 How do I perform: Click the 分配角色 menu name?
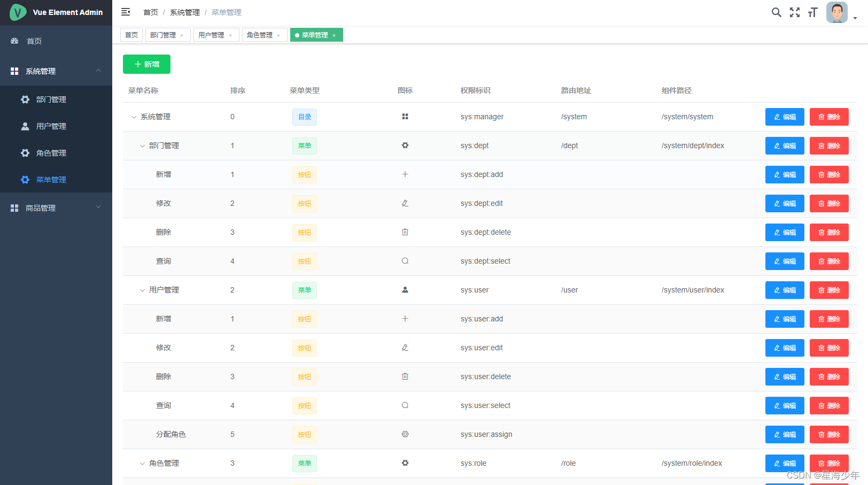pos(171,434)
